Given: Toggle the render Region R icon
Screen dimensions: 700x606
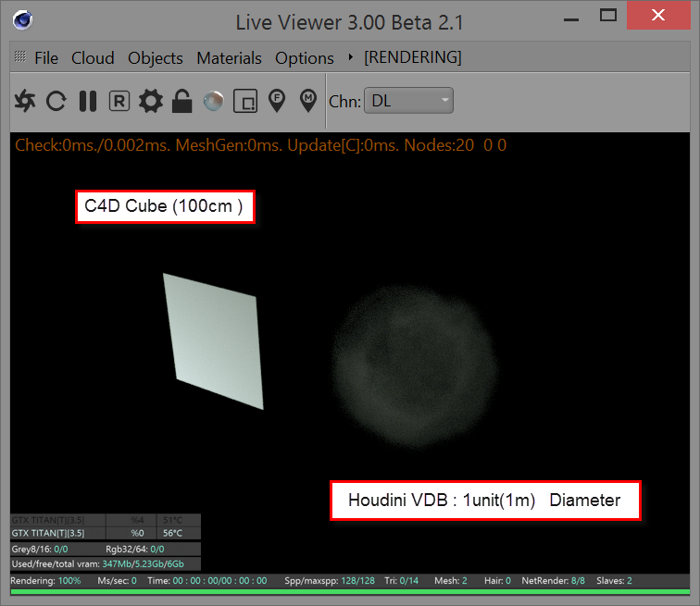Looking at the screenshot, I should pyautogui.click(x=119, y=101).
